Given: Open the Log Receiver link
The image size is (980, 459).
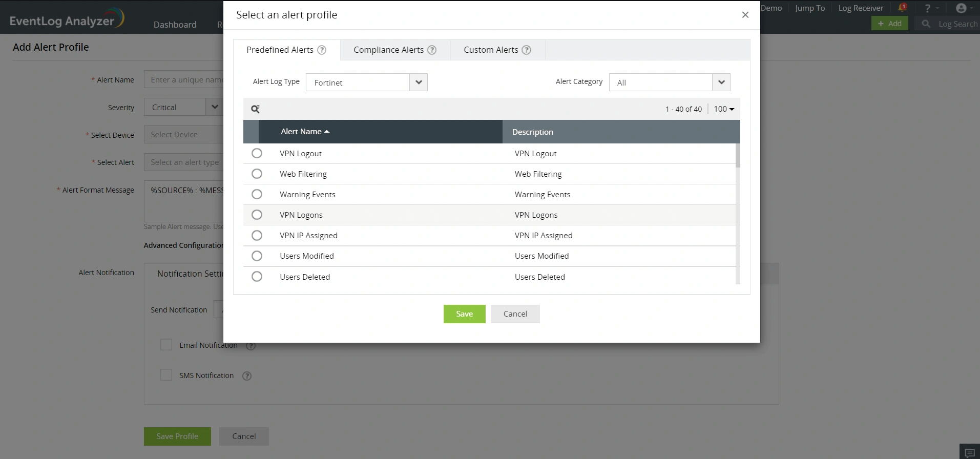Looking at the screenshot, I should coord(861,8).
